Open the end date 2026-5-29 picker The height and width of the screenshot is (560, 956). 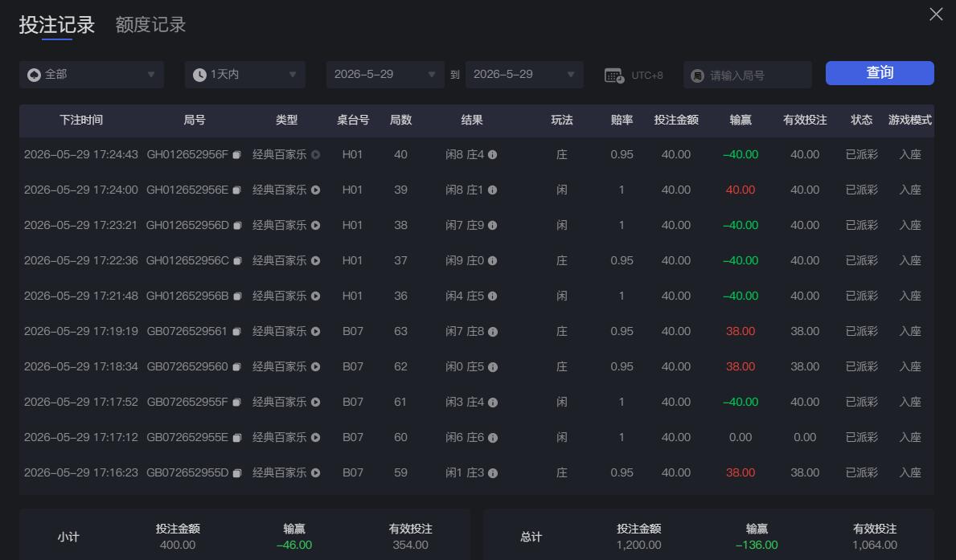click(524, 75)
